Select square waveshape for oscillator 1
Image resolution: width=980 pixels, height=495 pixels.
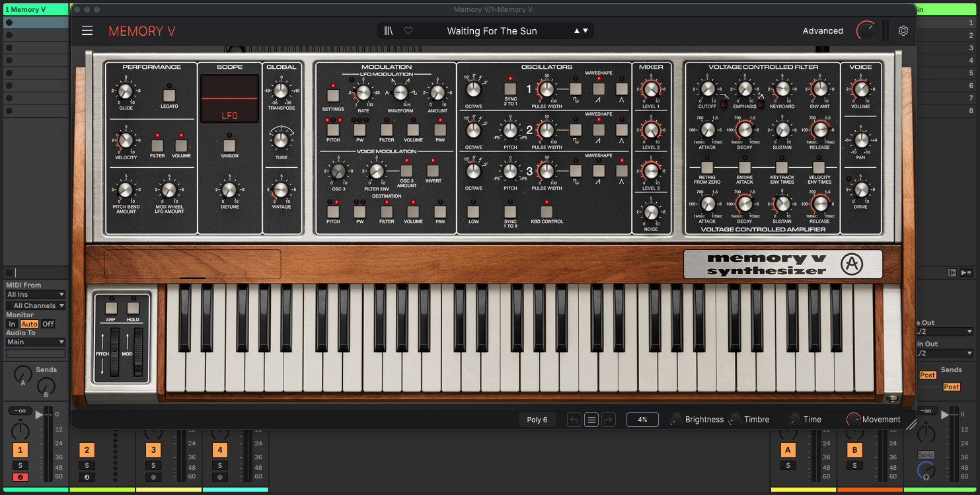576,89
